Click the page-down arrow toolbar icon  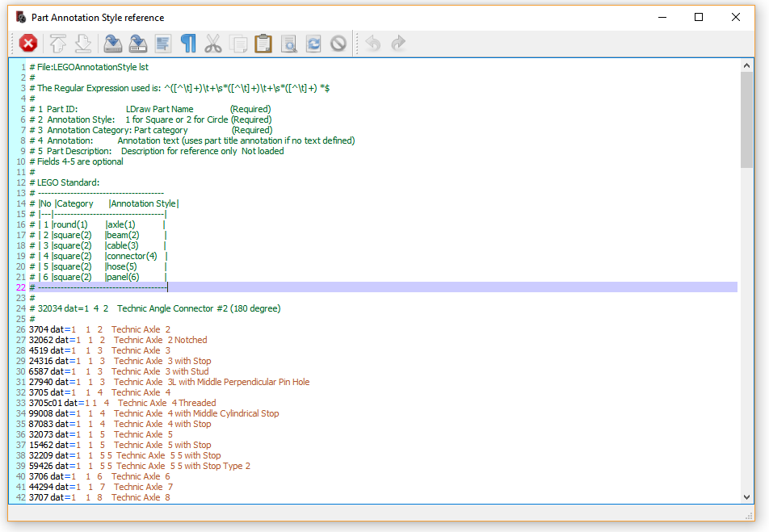[x=84, y=43]
